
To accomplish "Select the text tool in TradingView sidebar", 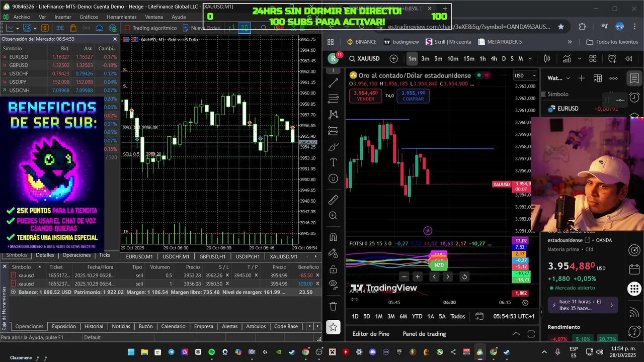I will (333, 163).
